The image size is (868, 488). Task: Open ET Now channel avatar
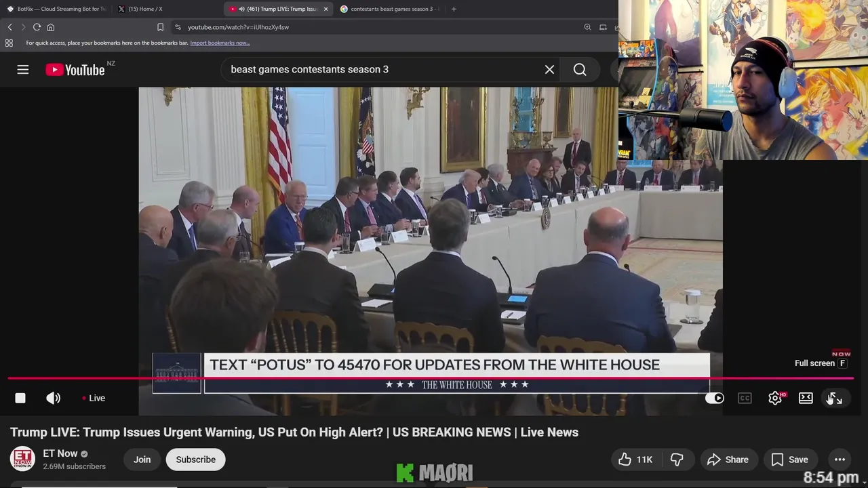[x=22, y=459]
